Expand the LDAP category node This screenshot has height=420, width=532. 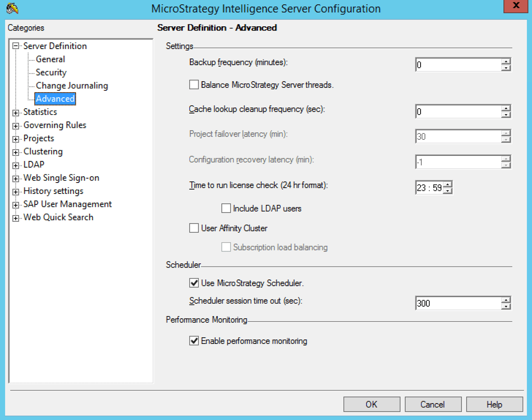16,165
